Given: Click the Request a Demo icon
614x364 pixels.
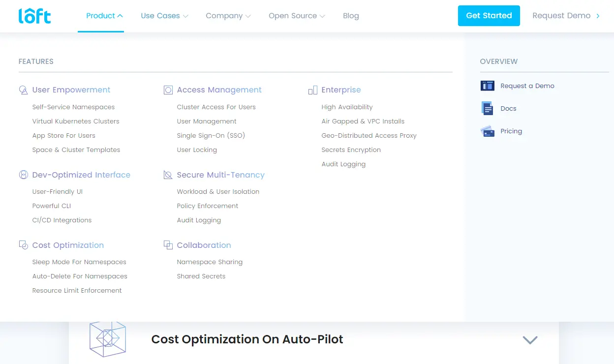Looking at the screenshot, I should (x=487, y=86).
